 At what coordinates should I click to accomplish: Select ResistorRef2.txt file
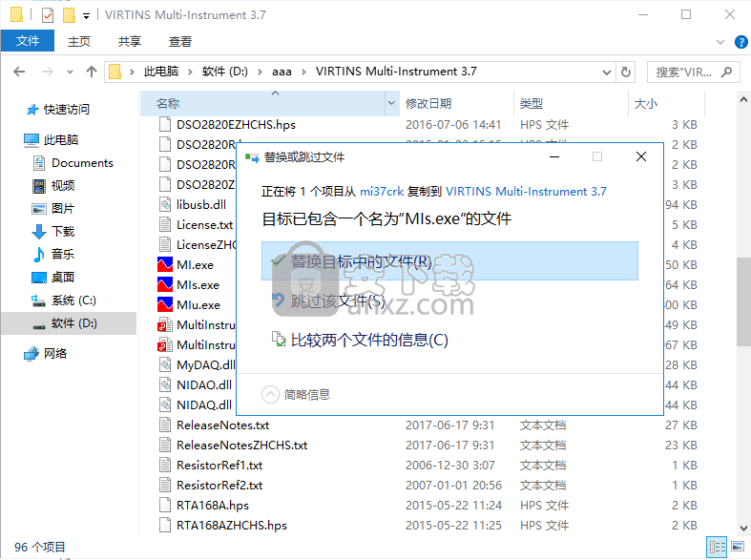click(x=219, y=486)
